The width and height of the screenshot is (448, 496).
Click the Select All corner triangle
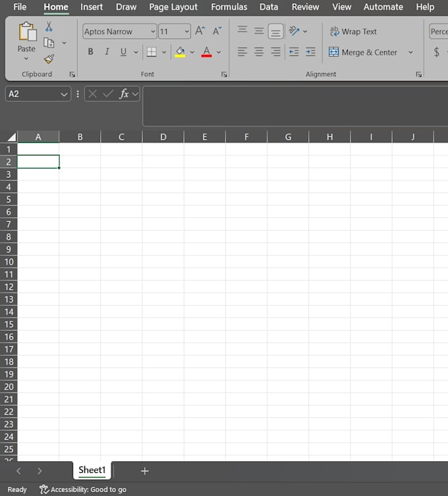point(11,137)
